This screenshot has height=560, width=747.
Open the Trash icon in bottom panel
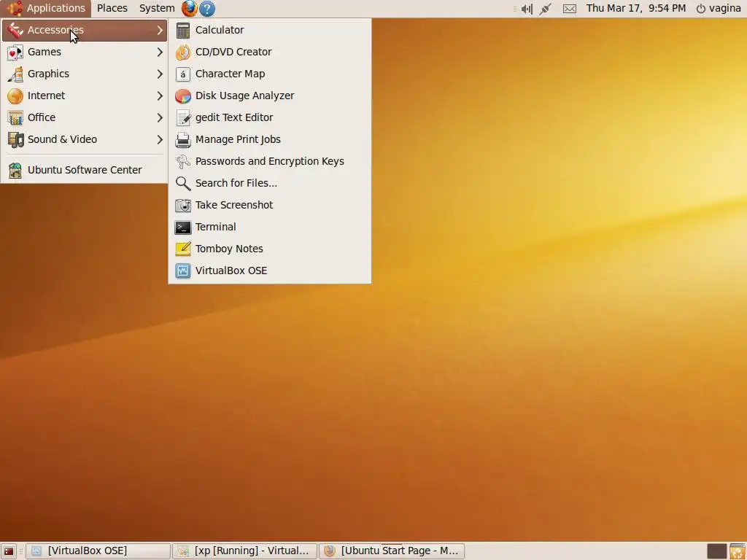click(x=737, y=551)
